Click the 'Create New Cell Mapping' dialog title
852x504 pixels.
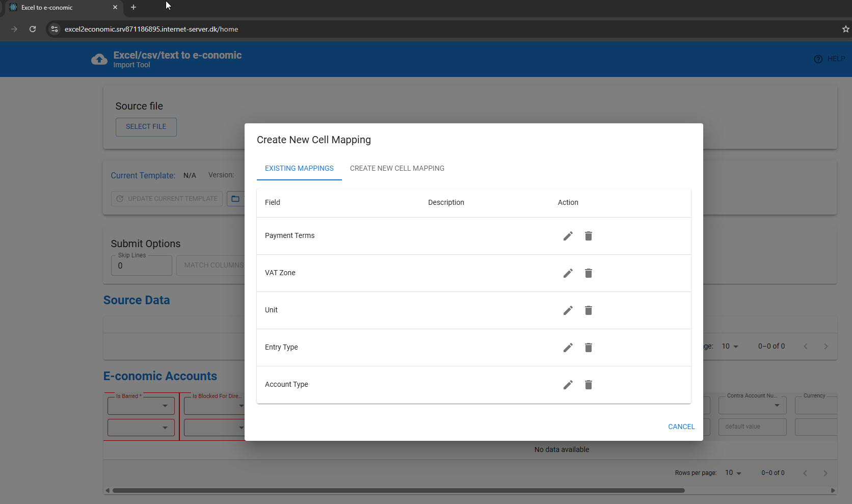point(314,140)
